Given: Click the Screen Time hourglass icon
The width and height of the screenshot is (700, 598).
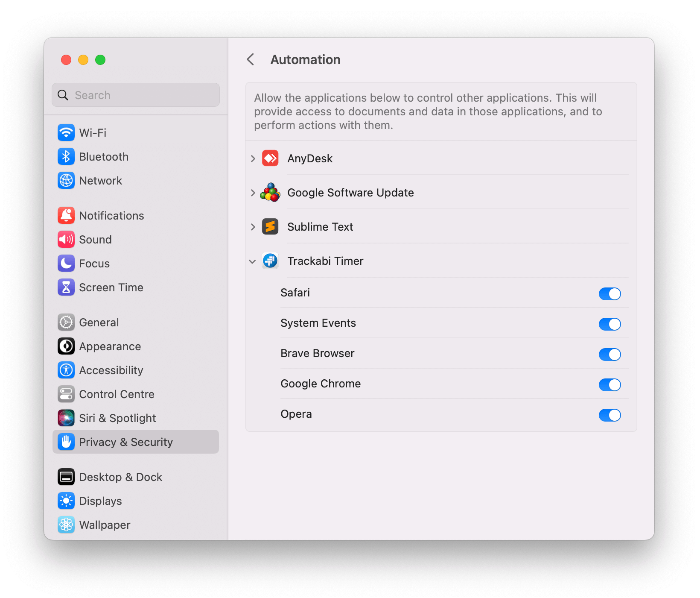Looking at the screenshot, I should [x=66, y=287].
